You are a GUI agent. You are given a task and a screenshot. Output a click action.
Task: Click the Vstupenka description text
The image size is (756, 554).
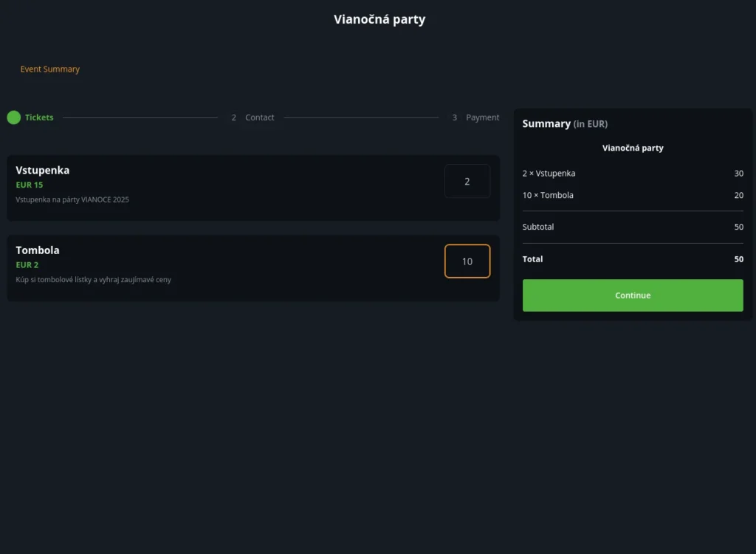click(x=72, y=199)
